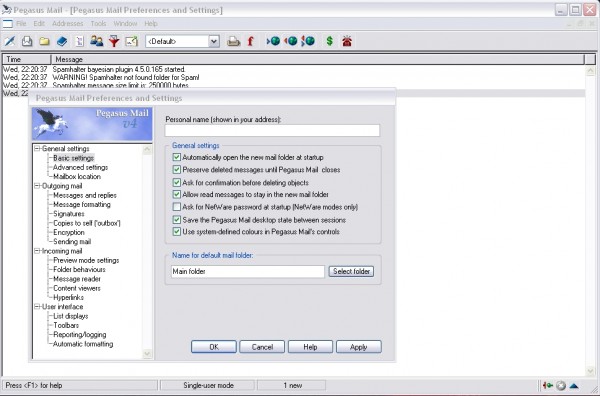
Task: Select Preview mode settings in the tree
Action: [x=86, y=260]
